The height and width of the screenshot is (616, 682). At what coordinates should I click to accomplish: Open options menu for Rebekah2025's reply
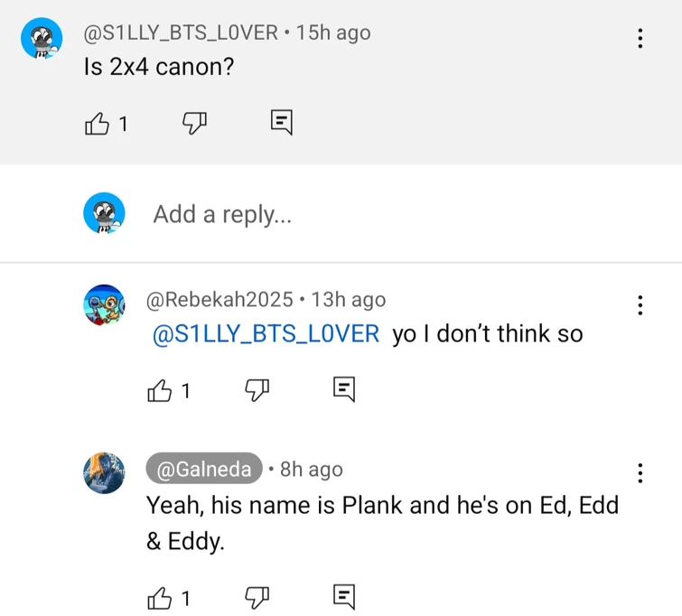tap(640, 305)
